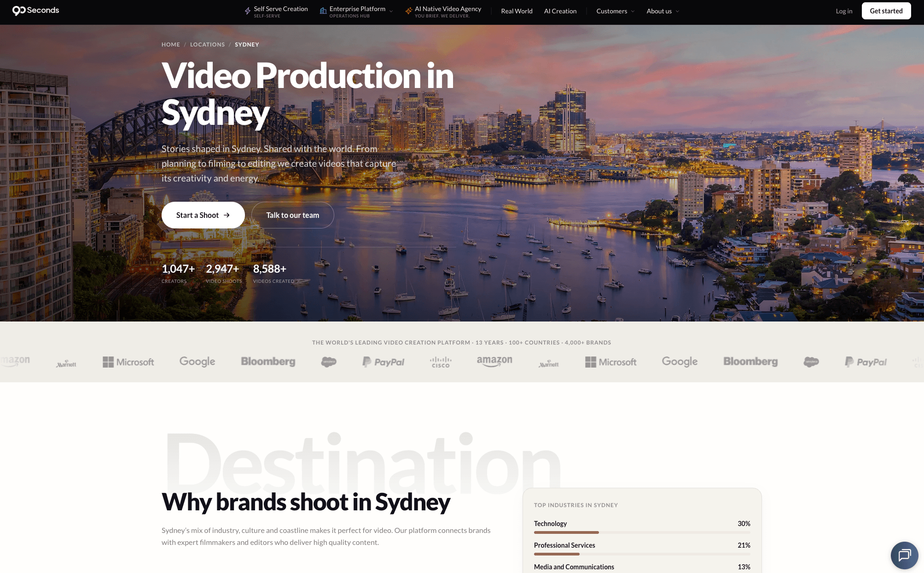Go to AI Creation page
Screen dimensions: 924x573
pos(560,11)
